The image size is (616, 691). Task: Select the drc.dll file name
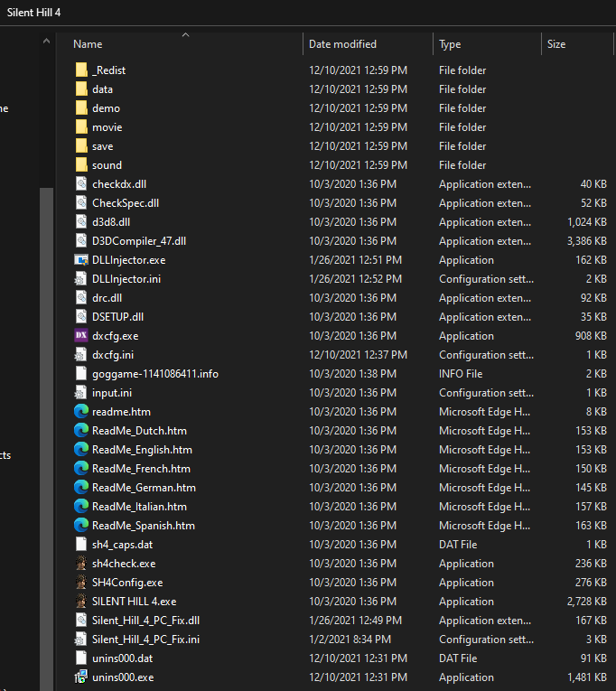click(107, 298)
